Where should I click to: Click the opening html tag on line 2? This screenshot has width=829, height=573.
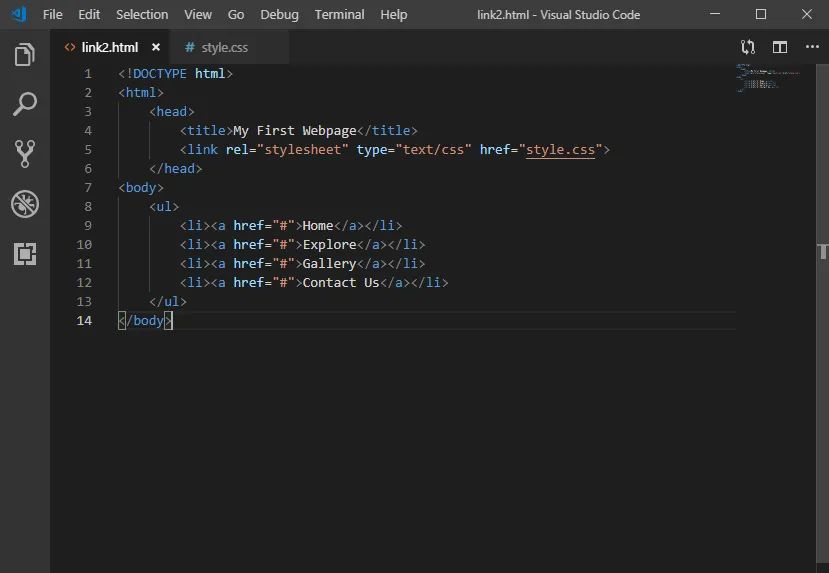click(141, 93)
